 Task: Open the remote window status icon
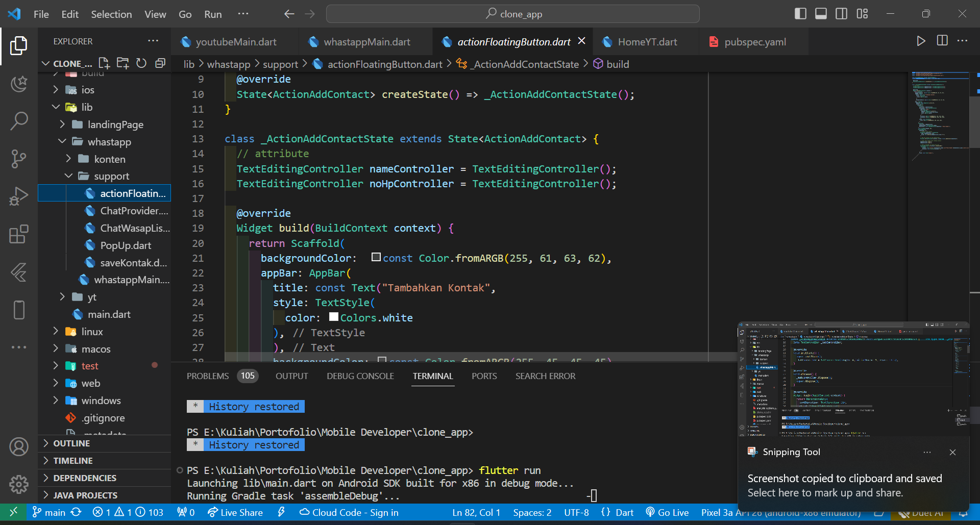click(x=14, y=512)
